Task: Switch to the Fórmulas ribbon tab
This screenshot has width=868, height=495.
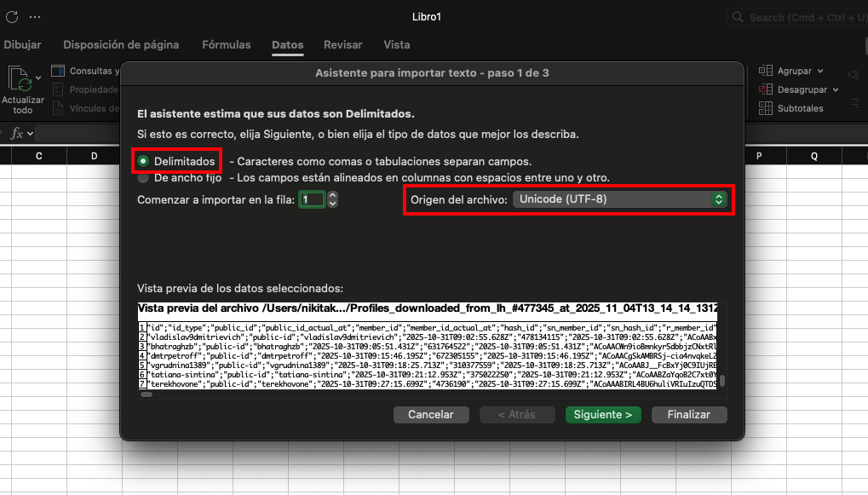Action: [226, 45]
